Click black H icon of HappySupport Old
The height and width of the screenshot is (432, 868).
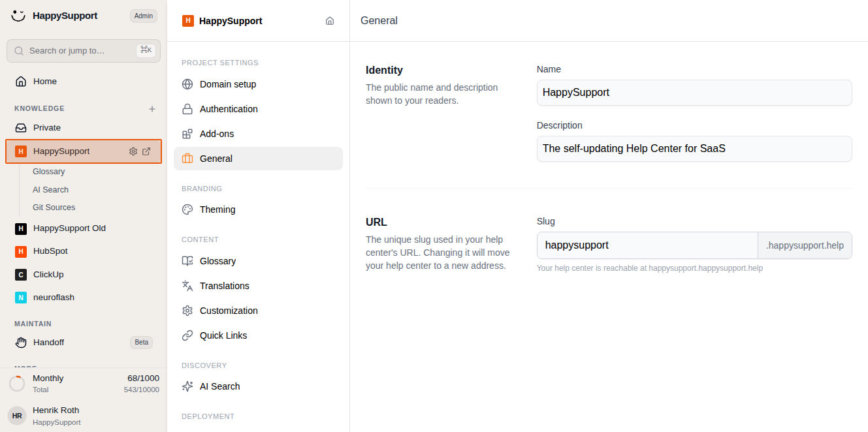point(21,228)
